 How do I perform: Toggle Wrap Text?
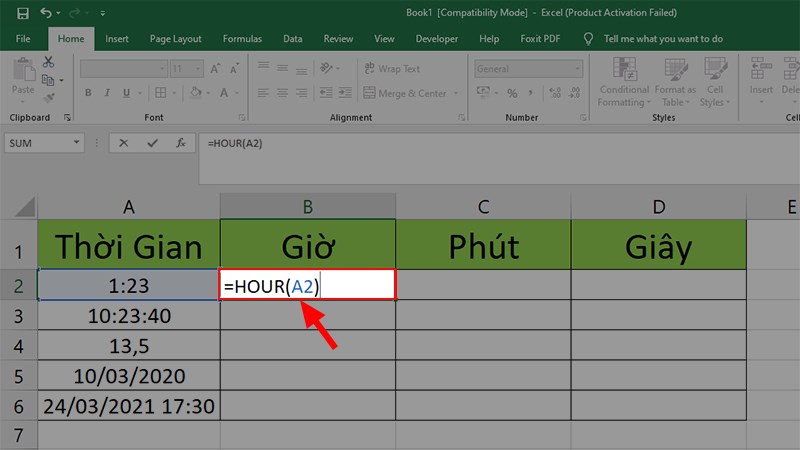[392, 68]
